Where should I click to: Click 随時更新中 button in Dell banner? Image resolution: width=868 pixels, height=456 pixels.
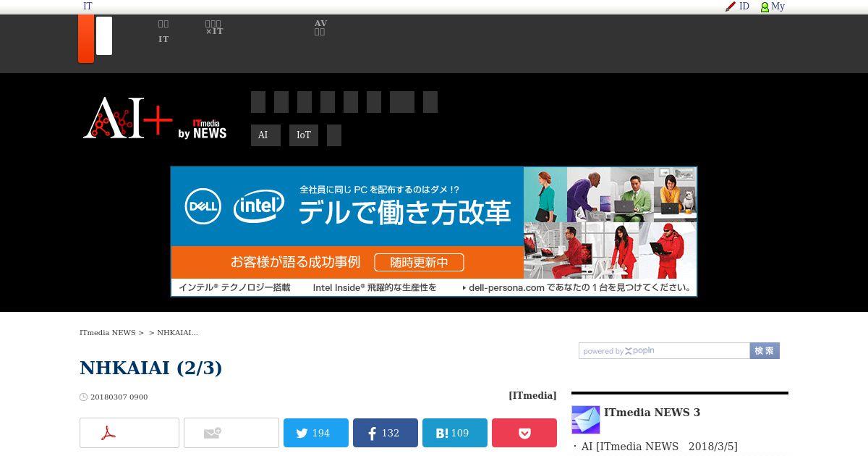[419, 262]
